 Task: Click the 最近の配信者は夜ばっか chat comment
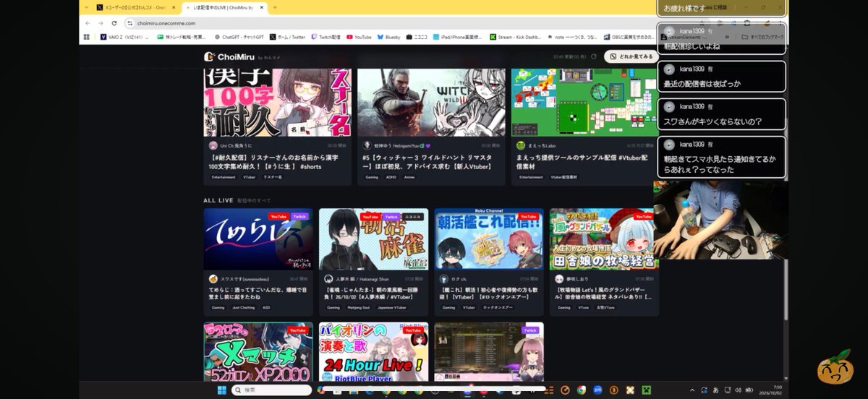coord(722,77)
